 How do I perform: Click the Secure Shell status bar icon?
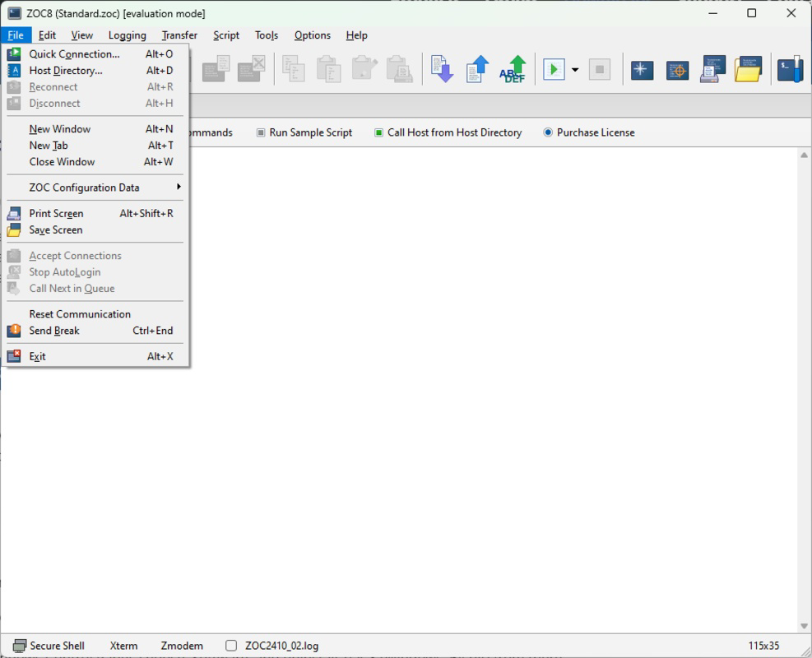(x=19, y=646)
